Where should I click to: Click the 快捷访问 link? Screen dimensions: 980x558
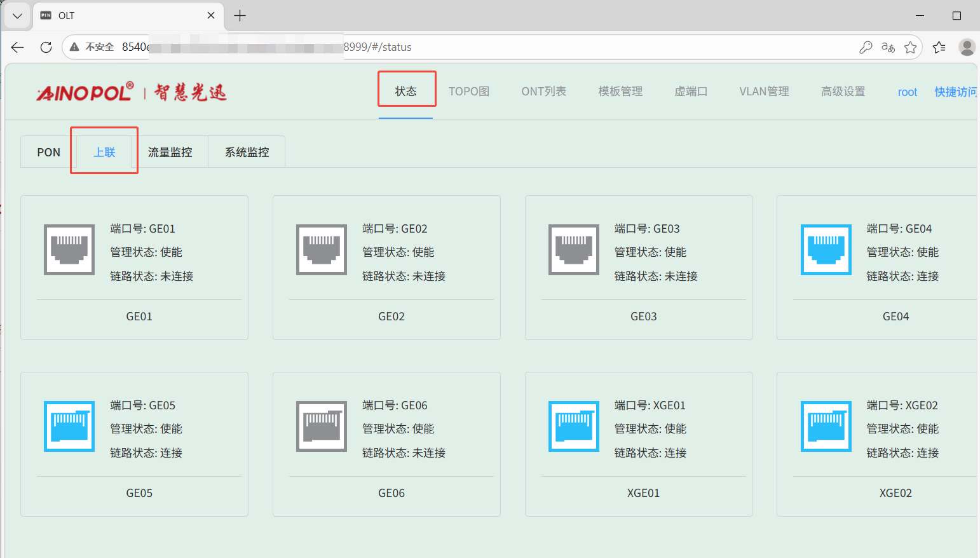coord(955,92)
